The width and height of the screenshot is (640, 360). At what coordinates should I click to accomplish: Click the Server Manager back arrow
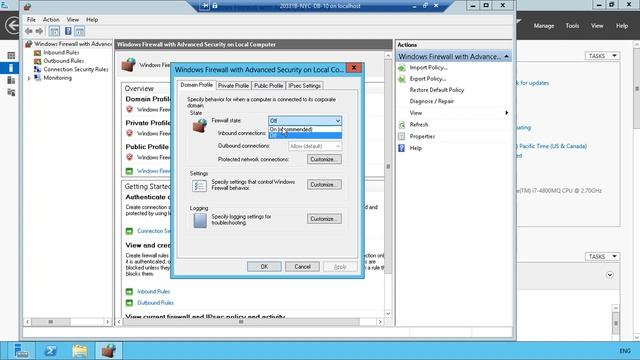tap(12, 26)
